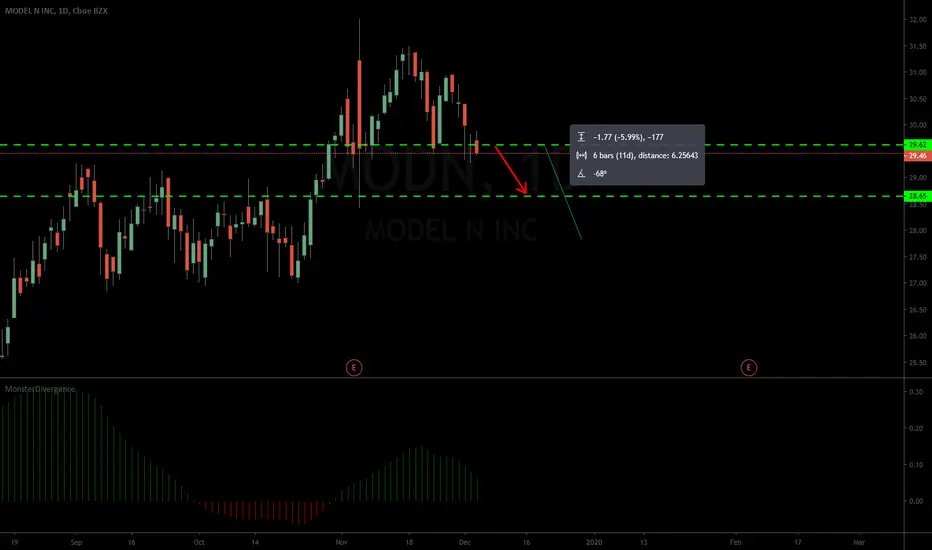Click the 0.00 indicator scale label
This screenshot has height=550, width=932.
click(916, 501)
